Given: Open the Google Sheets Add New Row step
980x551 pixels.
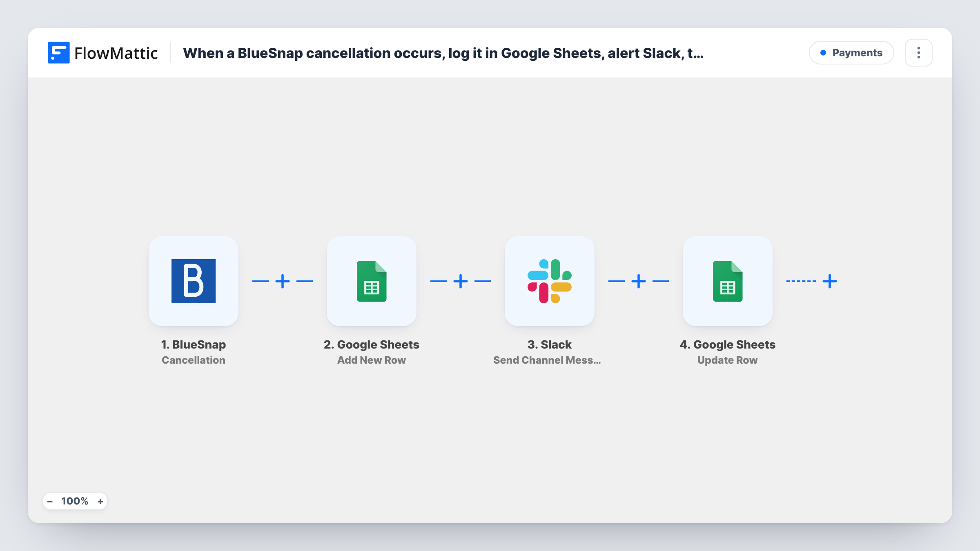Looking at the screenshot, I should [372, 281].
